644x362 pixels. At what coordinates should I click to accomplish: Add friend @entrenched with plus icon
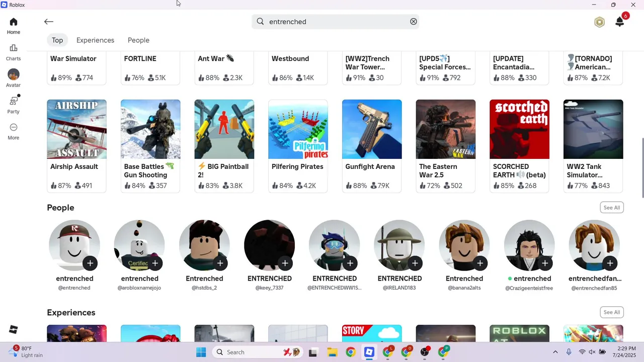(90, 263)
